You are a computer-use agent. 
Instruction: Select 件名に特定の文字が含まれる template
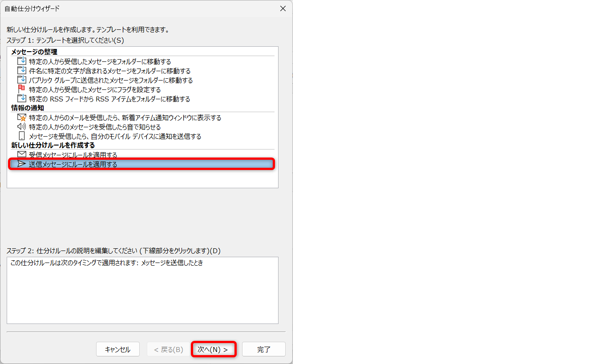[x=109, y=71]
